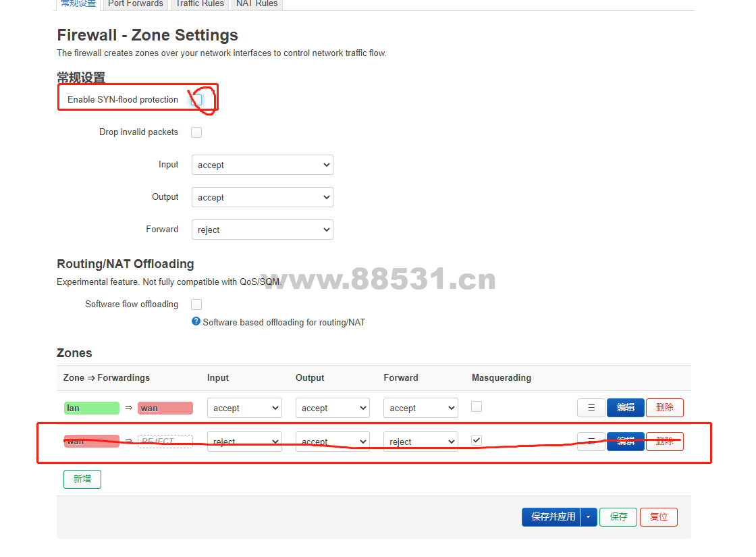Toggle Drop invalid packets checkbox
This screenshot has height=557, width=756.
coord(196,132)
